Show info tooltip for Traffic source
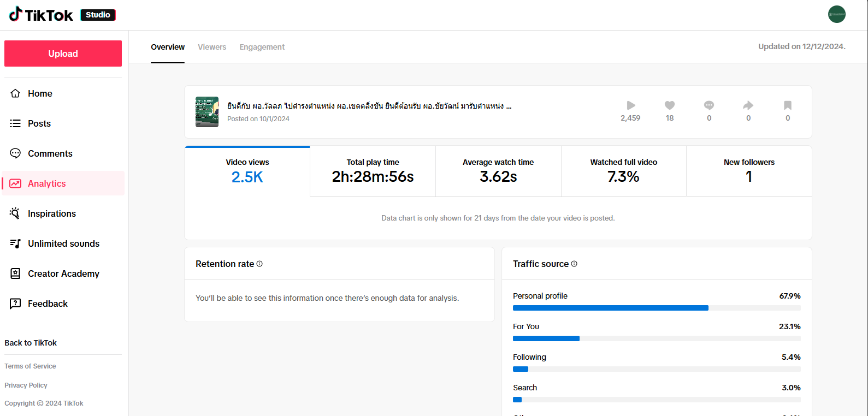Viewport: 868px width, 416px height. click(x=574, y=264)
